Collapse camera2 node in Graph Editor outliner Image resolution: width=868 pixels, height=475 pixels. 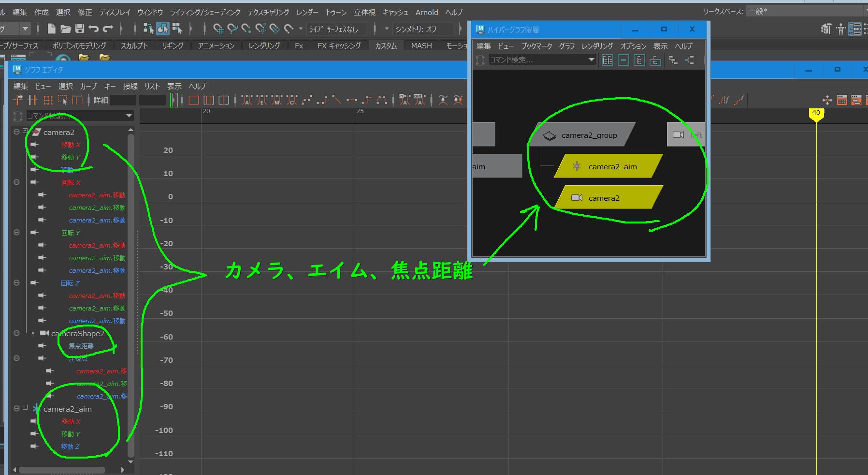[17, 132]
